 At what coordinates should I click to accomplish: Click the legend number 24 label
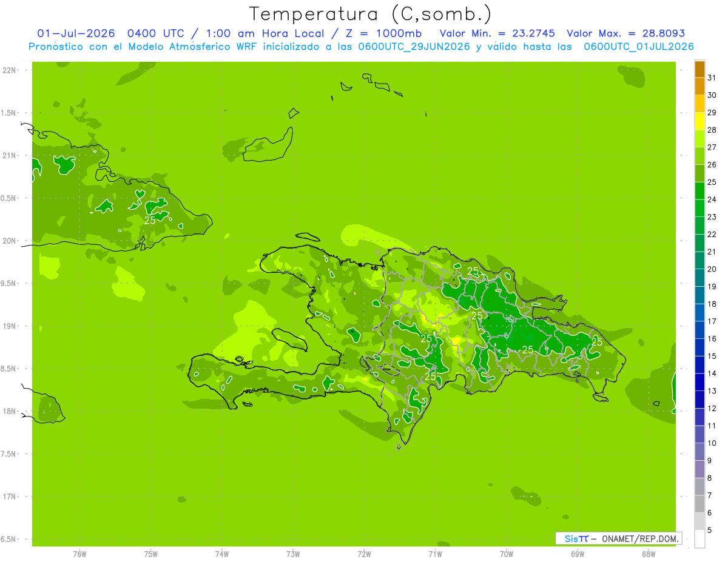712,199
